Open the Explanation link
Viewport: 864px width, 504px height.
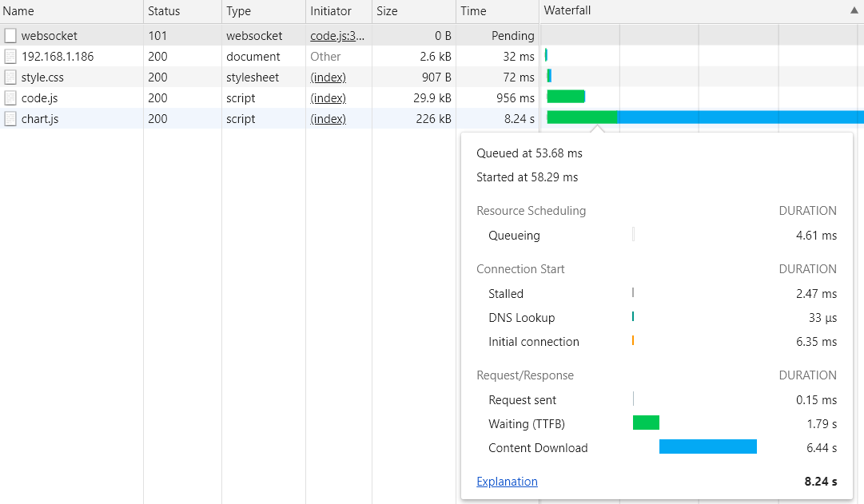[507, 482]
